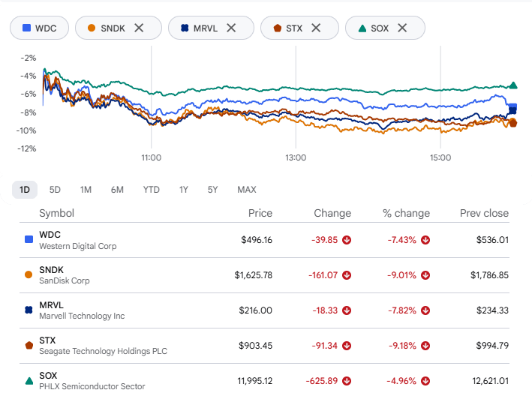Click the down arrow beside -161.07

(x=347, y=275)
